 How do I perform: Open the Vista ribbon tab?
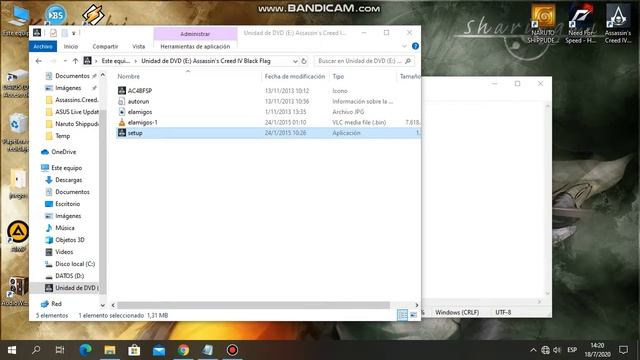138,47
